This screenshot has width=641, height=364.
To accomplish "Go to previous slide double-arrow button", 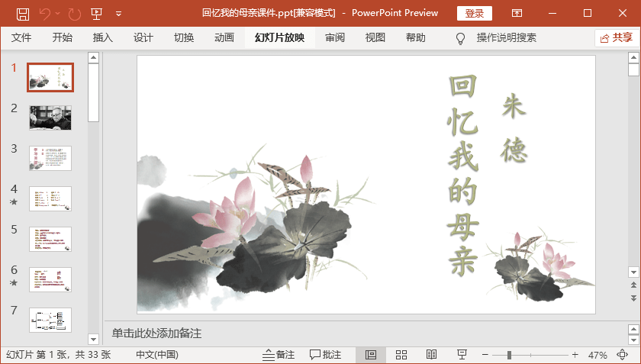I will point(633,285).
